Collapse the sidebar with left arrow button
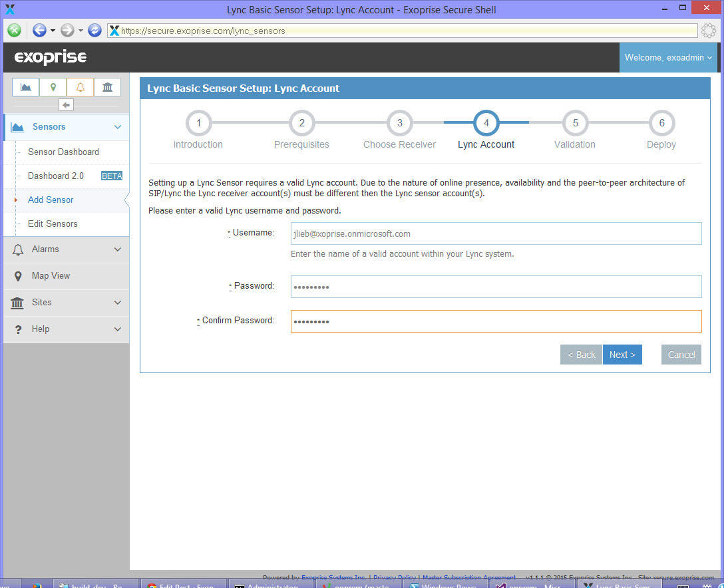This screenshot has width=724, height=588. 66,105
